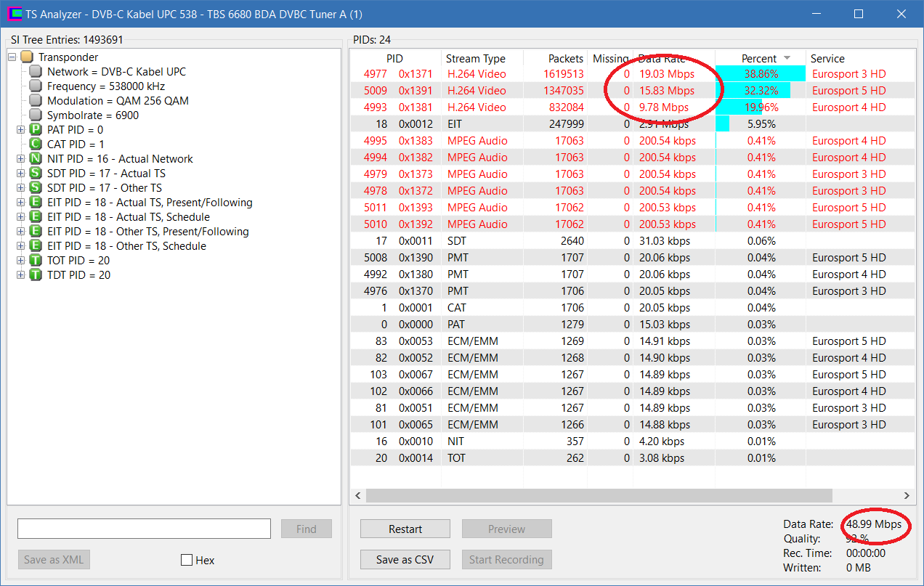
Task: Click the horizontal scrollbar right arrow
Action: click(x=907, y=495)
